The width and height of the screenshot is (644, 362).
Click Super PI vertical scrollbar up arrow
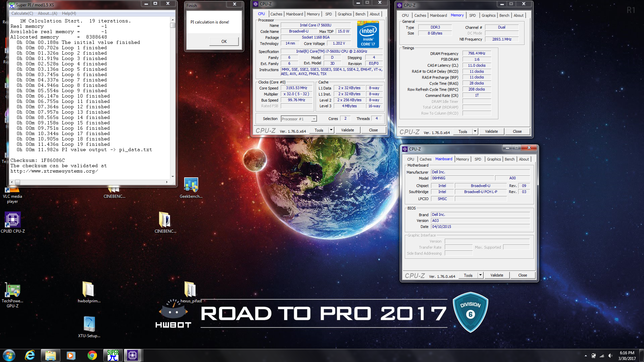pyautogui.click(x=173, y=20)
